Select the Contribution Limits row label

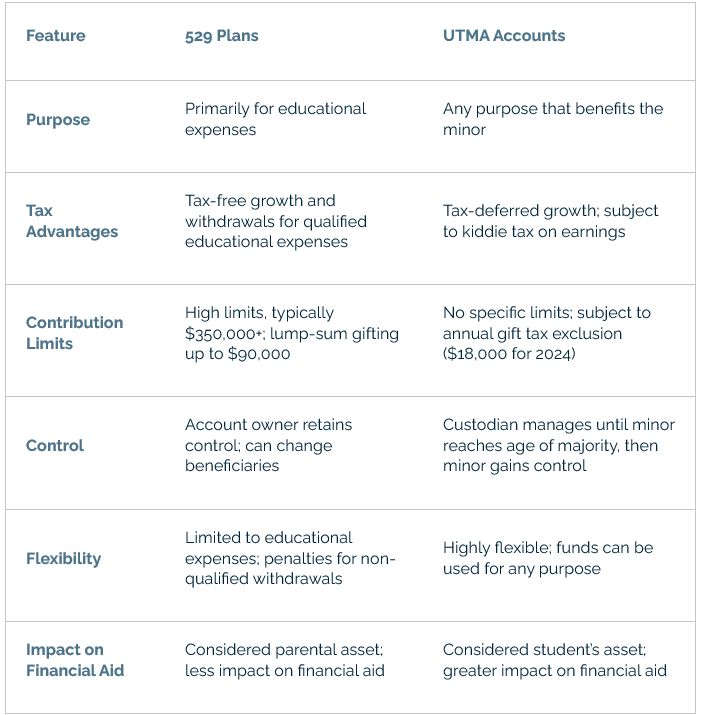[x=74, y=333]
